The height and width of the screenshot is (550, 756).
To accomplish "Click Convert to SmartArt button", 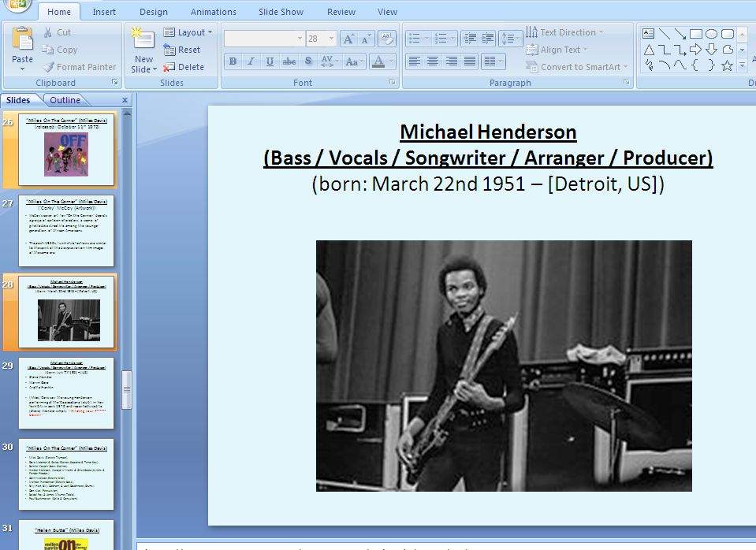I will tap(577, 67).
